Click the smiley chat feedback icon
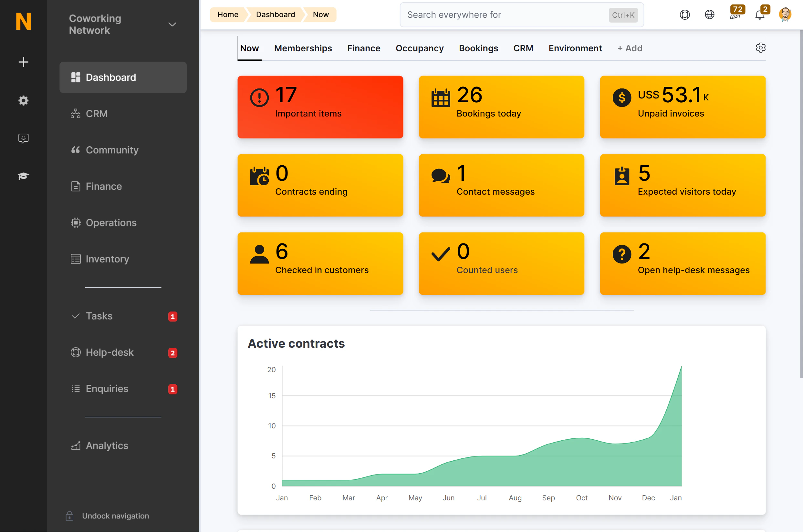Screen dimensions: 803x532 click(x=23, y=138)
